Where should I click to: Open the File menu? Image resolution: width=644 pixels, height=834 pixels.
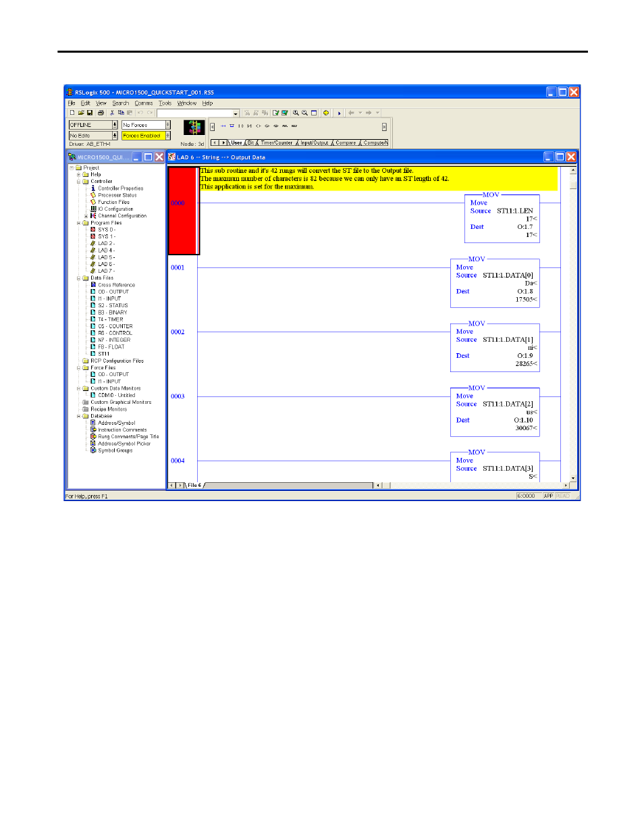click(x=72, y=103)
